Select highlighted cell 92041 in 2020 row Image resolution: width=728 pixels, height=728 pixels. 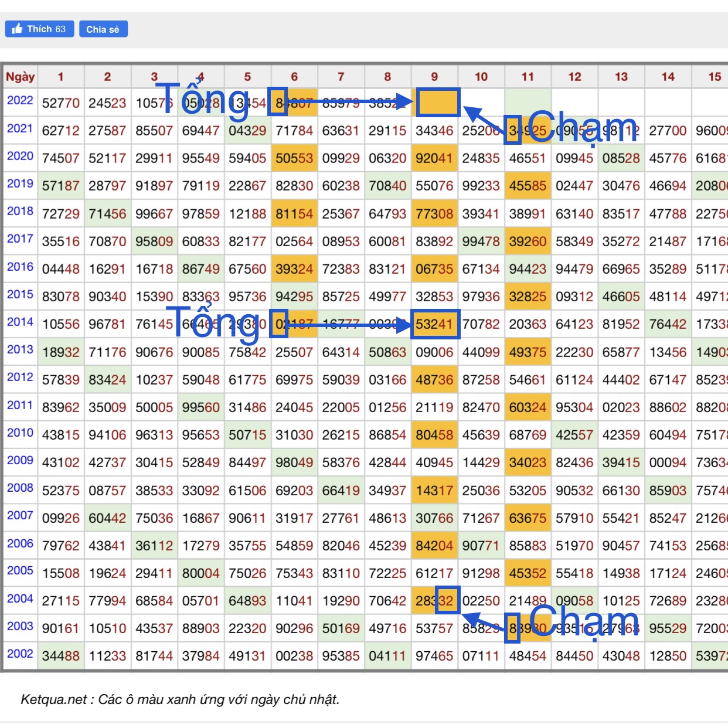coord(434,158)
